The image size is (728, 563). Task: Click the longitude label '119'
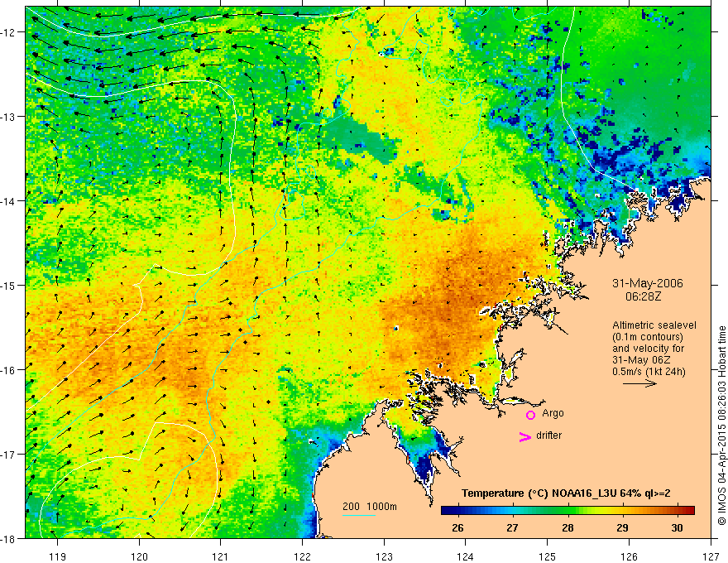pos(58,556)
